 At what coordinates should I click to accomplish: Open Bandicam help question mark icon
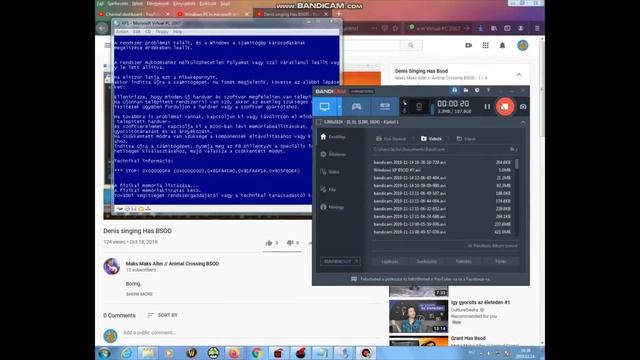pyautogui.click(x=488, y=90)
